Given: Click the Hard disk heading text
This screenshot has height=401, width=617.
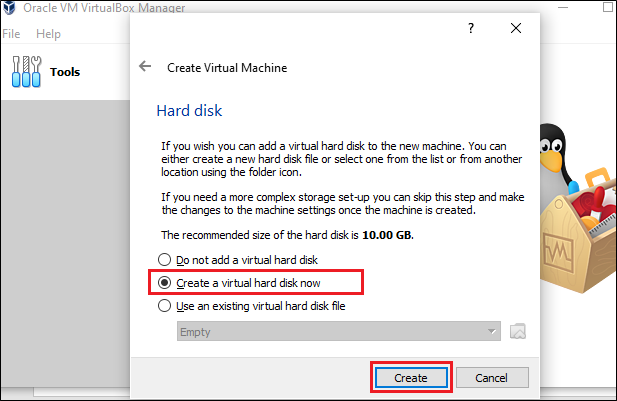Looking at the screenshot, I should (189, 111).
